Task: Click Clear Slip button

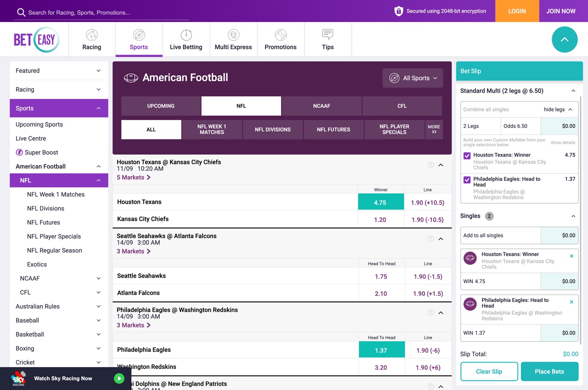Action: point(489,372)
